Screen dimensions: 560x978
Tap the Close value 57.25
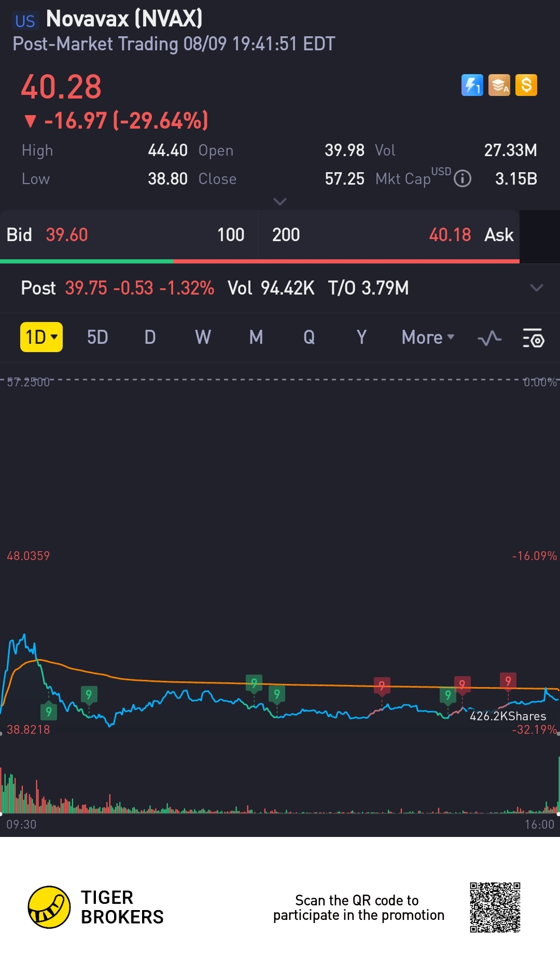tap(345, 179)
